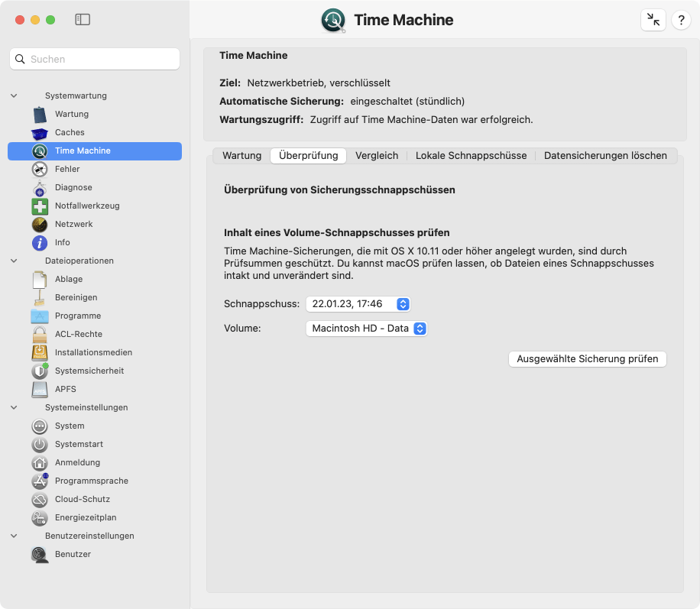
Task: Click the Wartung clipboard icon in sidebar
Action: [40, 115]
